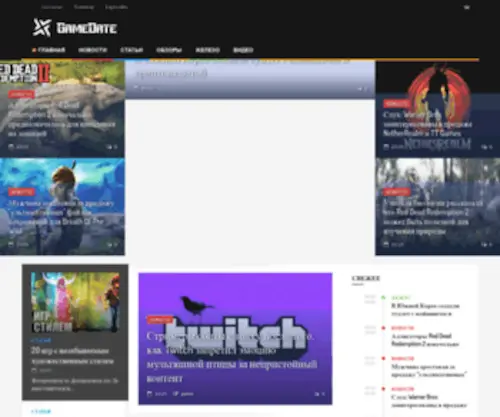Click the comments icon on underwater character card
The image size is (500, 417).
(x=109, y=244)
